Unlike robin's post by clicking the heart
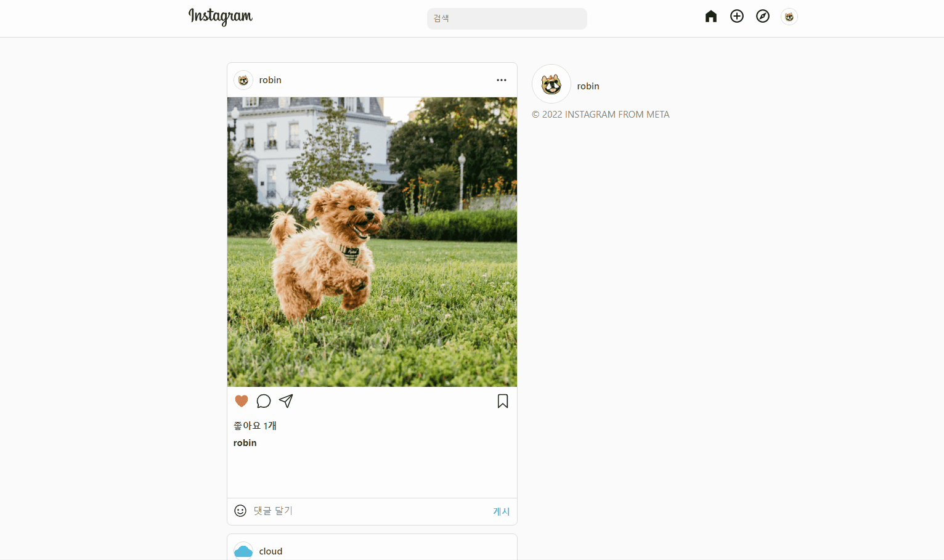Image resolution: width=944 pixels, height=560 pixels. pos(241,400)
